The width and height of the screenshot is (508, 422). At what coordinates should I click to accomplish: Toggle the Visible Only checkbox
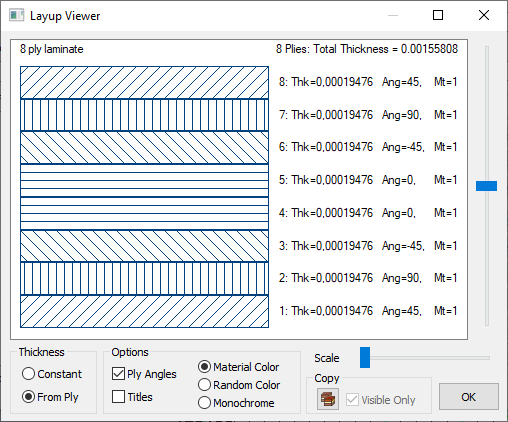point(381,399)
